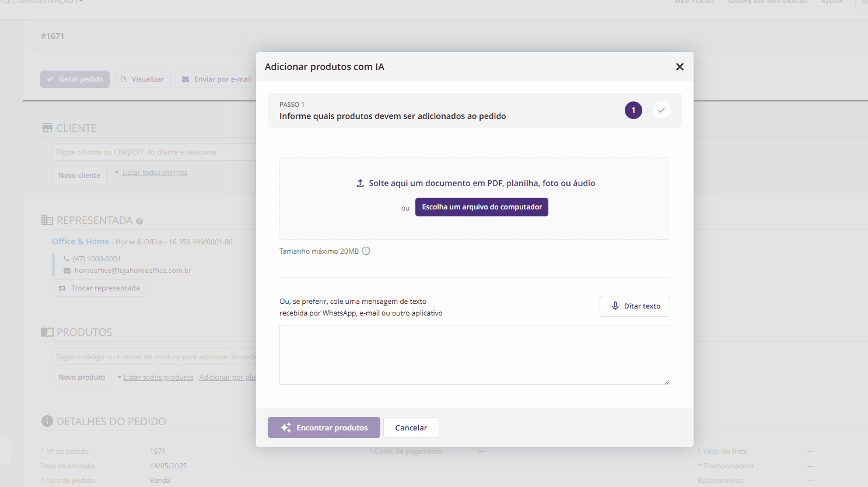This screenshot has height=487, width=868.
Task: Open the AJUDA menu item
Action: click(x=832, y=2)
